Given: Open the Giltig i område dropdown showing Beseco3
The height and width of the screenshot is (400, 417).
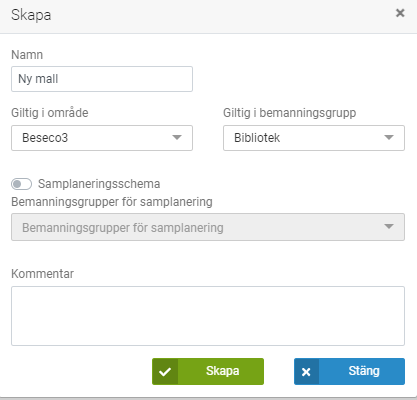Looking at the screenshot, I should [x=102, y=138].
